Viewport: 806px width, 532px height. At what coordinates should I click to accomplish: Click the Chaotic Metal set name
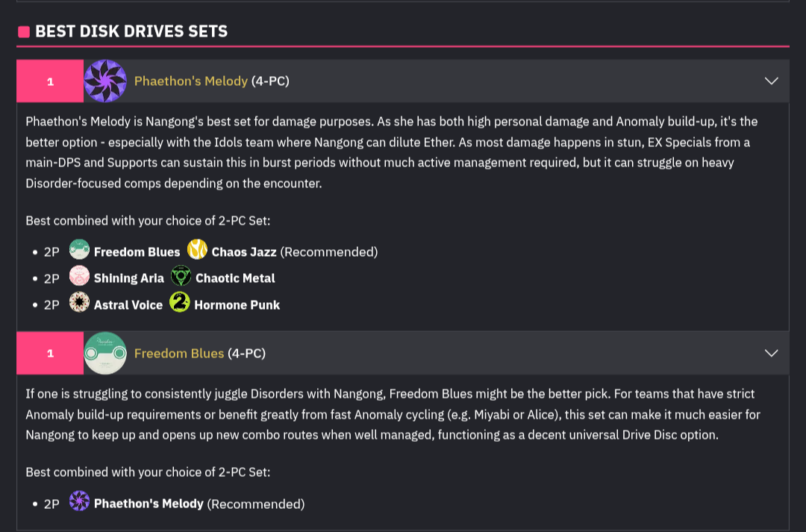pos(235,278)
